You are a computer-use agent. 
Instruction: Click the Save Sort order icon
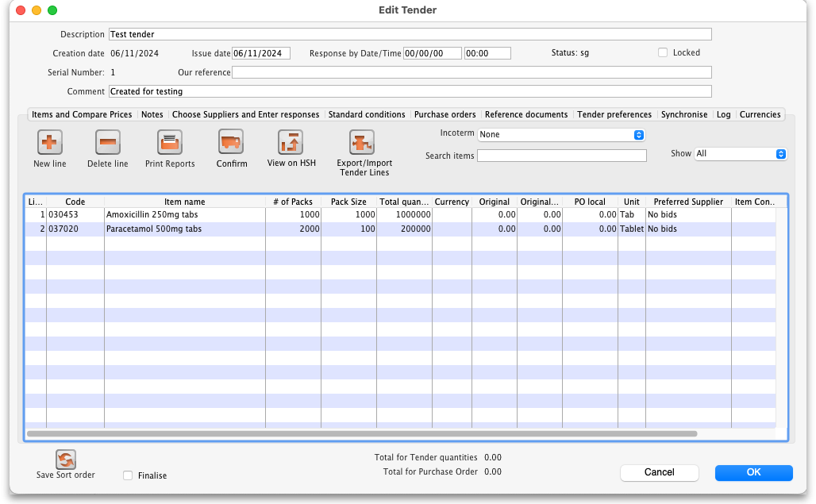click(x=65, y=460)
